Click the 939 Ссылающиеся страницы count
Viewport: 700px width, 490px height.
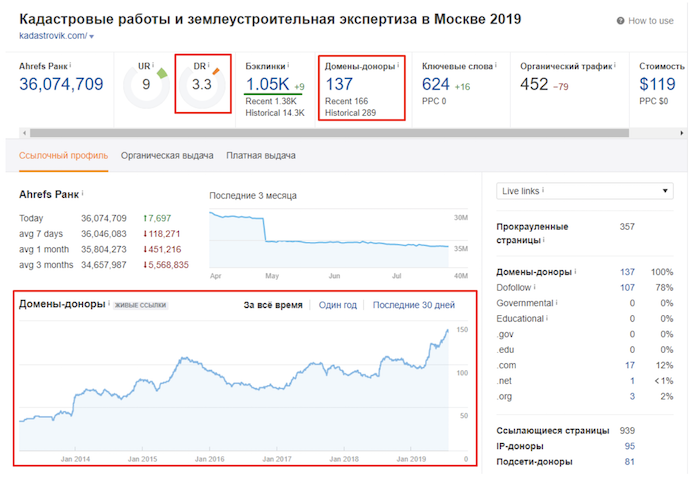click(x=626, y=431)
